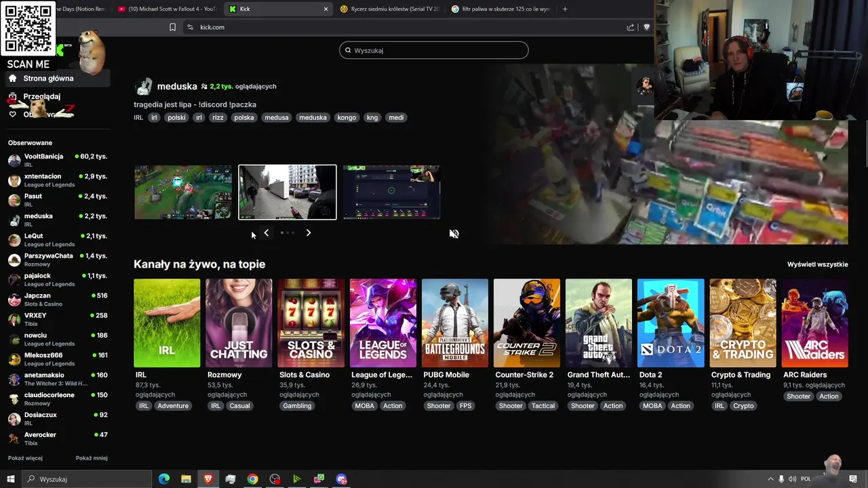This screenshot has height=488, width=868.
Task: Open Brave Shields icon
Action: click(646, 27)
